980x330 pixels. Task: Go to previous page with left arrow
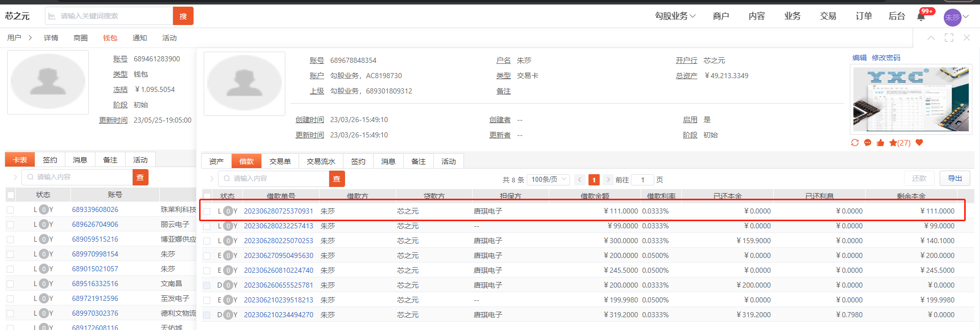point(580,180)
